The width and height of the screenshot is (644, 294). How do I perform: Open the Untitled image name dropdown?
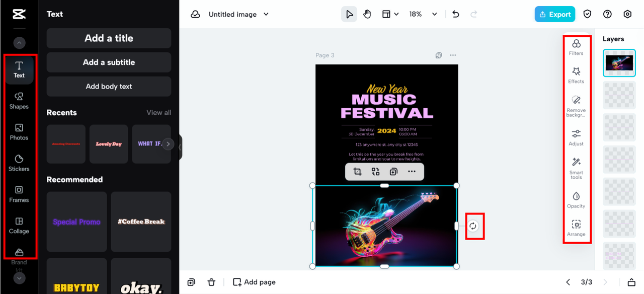tap(239, 14)
